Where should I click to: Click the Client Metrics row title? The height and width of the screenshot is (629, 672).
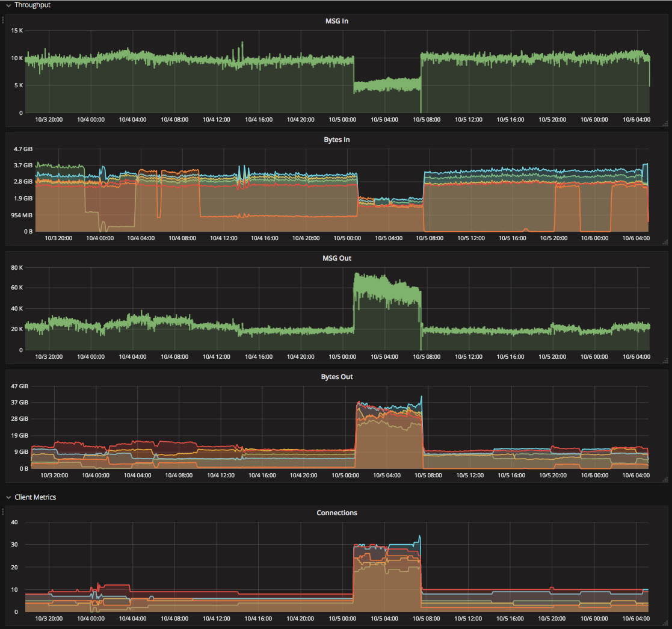pos(35,497)
